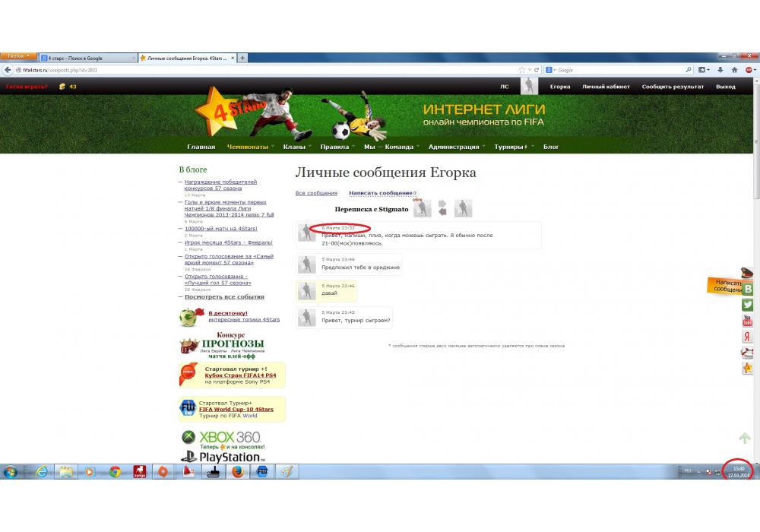Click 'Готов играть?' in the top bar
Screen dimensions: 760x532
[x=27, y=87]
